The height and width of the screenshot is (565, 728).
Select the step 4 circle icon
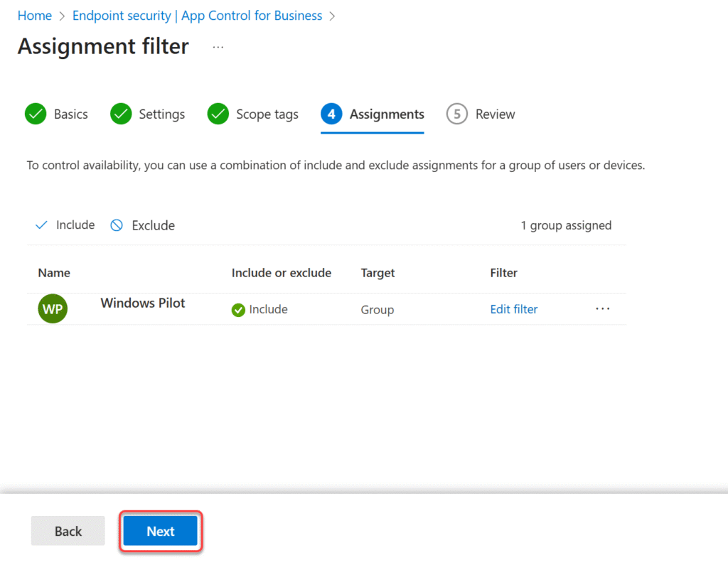pos(331,114)
